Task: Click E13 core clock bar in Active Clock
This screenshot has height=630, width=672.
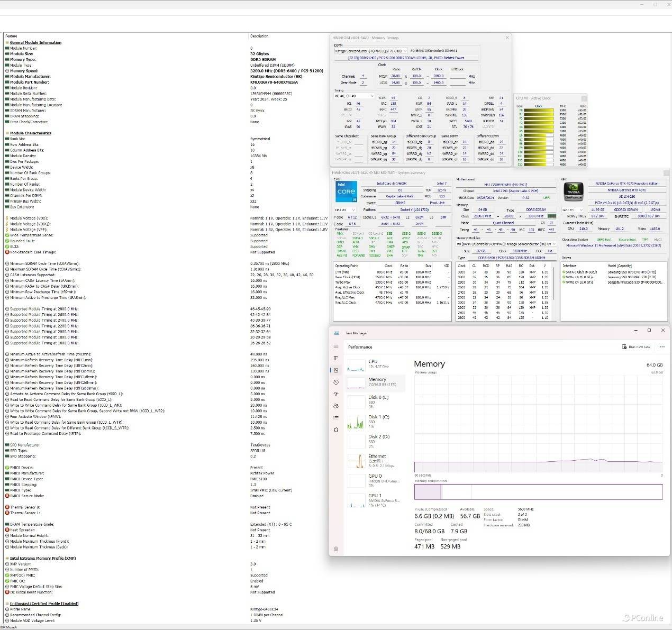Action: coord(538,165)
